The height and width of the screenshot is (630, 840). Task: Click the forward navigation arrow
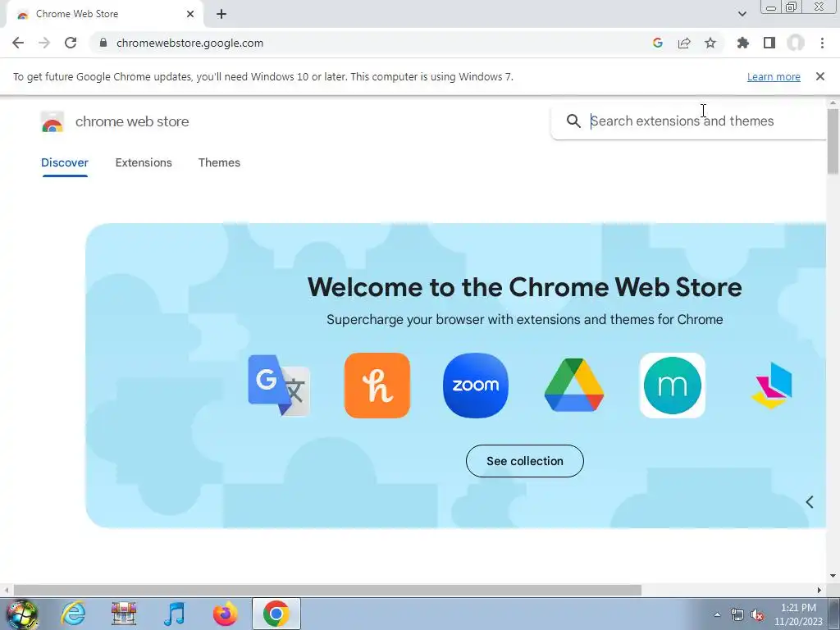pyautogui.click(x=44, y=43)
